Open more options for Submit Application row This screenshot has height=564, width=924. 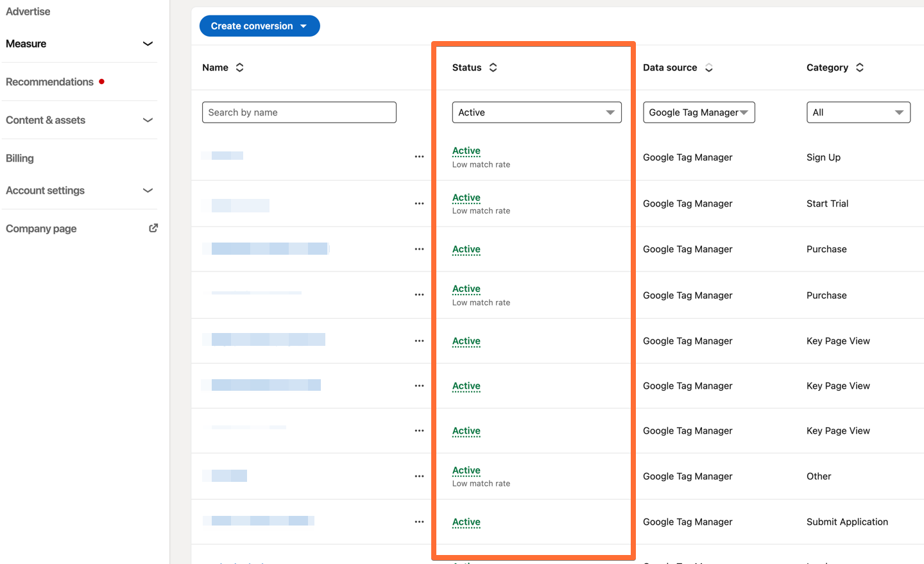point(419,522)
